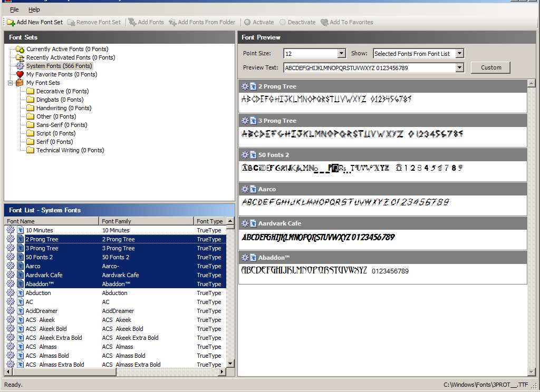Open the Point Size dropdown
540x392 pixels.
[x=341, y=53]
